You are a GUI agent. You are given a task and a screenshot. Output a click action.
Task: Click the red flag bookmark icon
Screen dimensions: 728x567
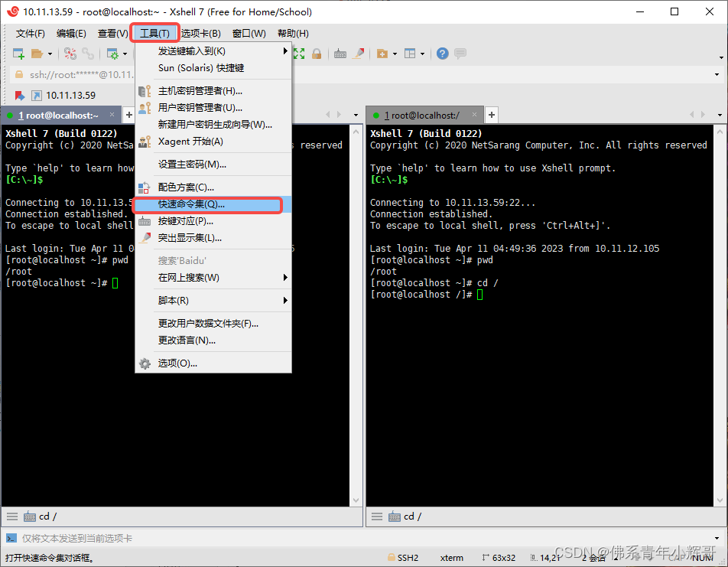point(20,96)
